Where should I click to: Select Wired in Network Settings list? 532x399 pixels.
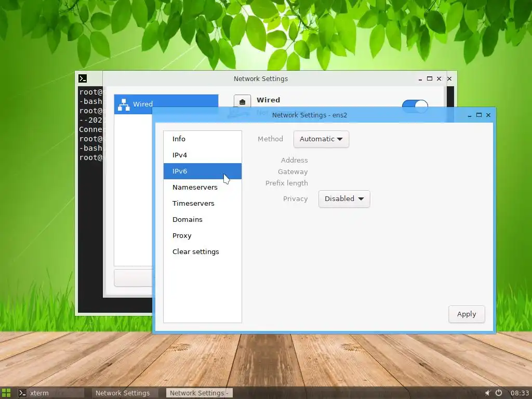(166, 104)
